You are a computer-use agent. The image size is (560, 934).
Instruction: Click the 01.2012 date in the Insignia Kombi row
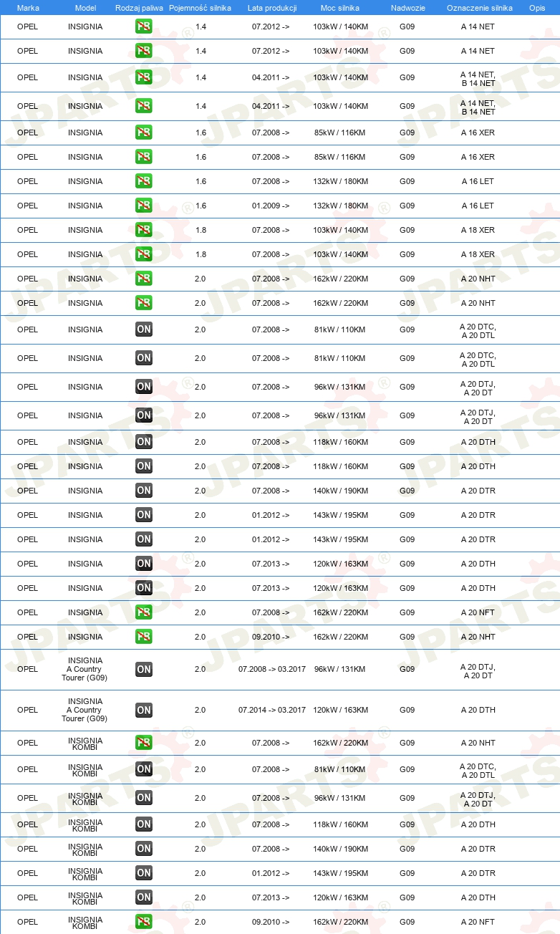point(271,873)
